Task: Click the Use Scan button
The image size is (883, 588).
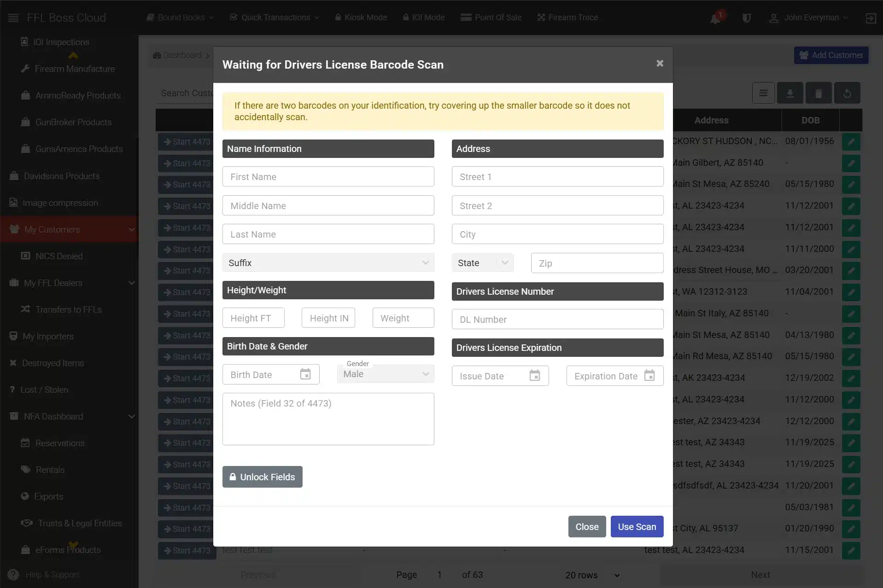Action: [637, 526]
